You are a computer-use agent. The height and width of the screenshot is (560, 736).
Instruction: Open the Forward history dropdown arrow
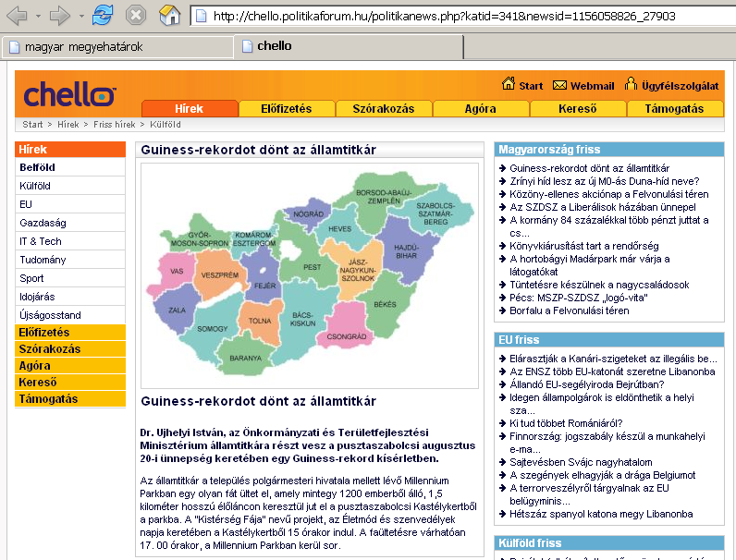pos(81,17)
